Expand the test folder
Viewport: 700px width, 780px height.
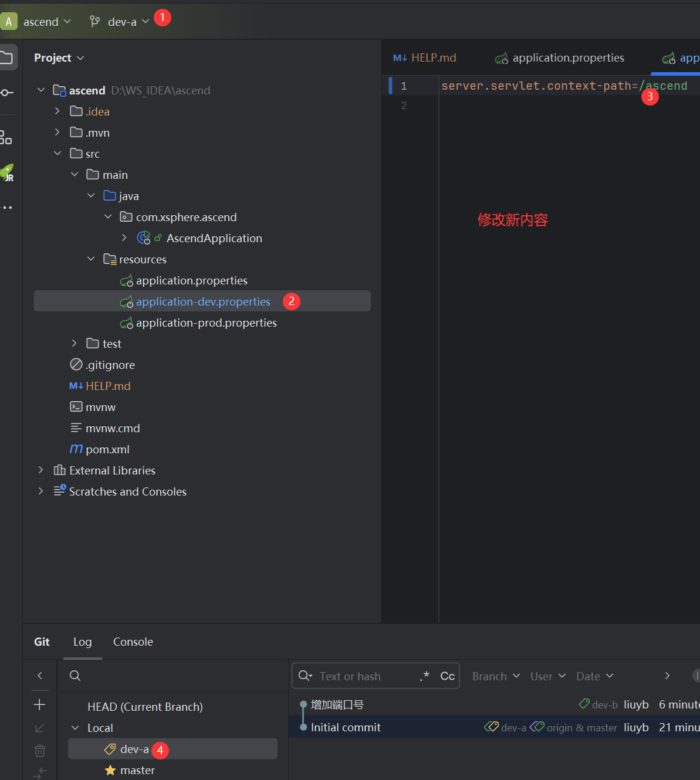74,344
